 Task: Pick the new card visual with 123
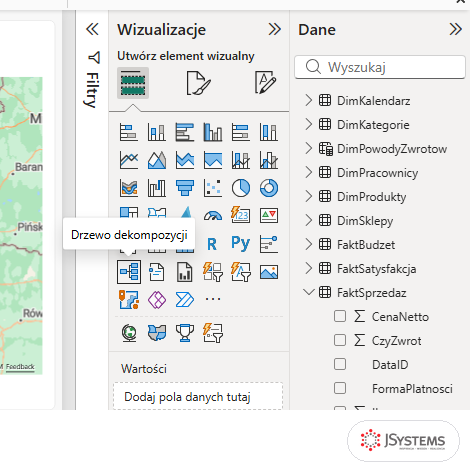241,215
